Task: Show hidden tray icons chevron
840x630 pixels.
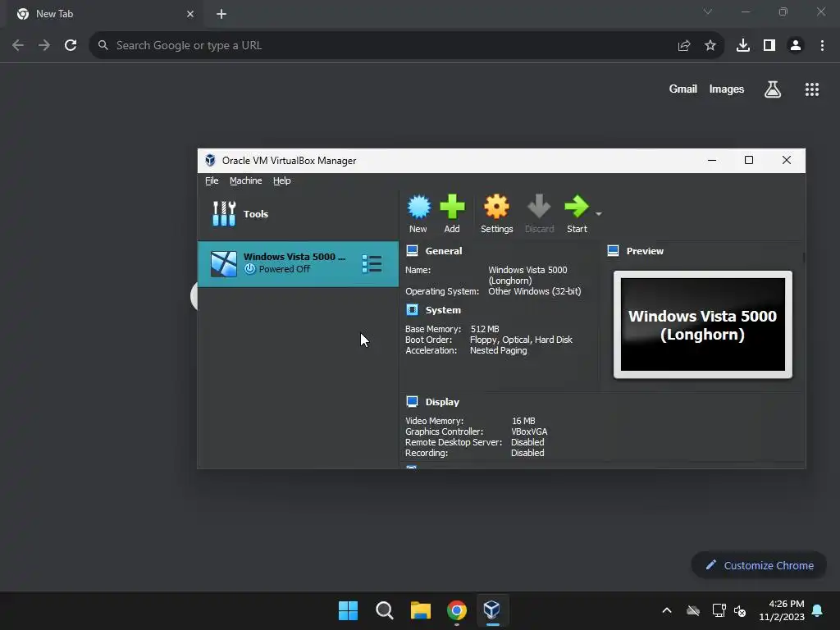Action: click(x=667, y=610)
